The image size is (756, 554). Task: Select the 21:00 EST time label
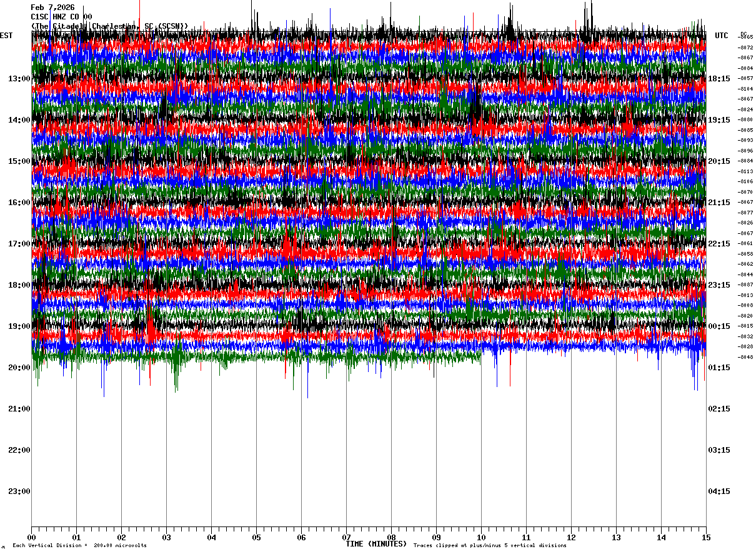19,409
